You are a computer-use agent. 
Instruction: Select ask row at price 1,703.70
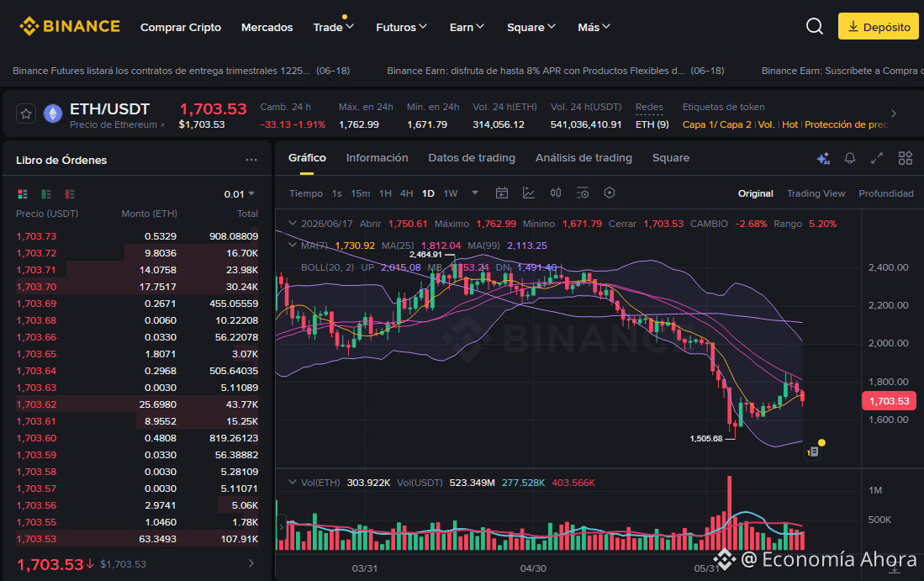click(137, 287)
